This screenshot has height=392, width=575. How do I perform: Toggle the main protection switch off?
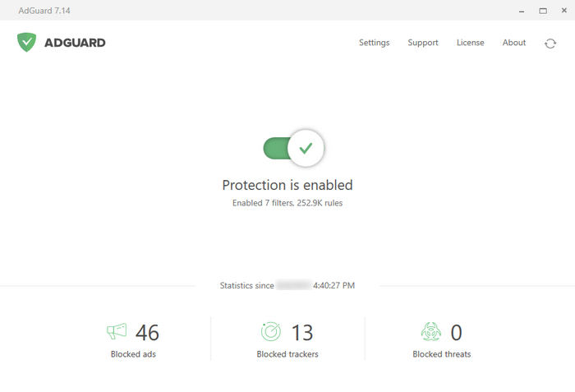[294, 148]
